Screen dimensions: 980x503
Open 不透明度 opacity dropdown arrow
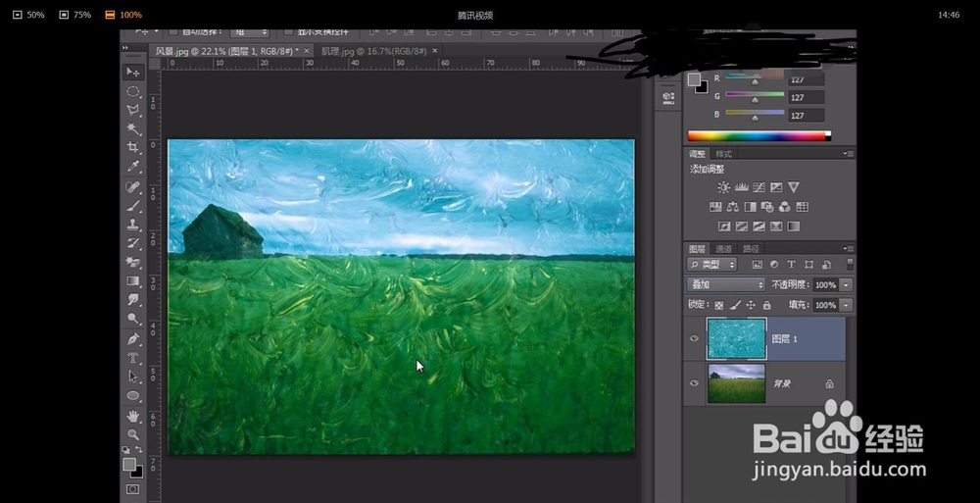pyautogui.click(x=847, y=284)
